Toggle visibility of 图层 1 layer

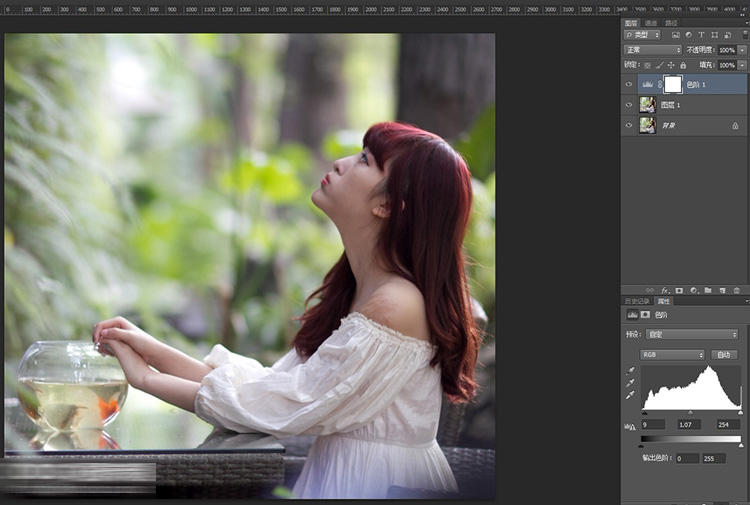pyautogui.click(x=629, y=105)
